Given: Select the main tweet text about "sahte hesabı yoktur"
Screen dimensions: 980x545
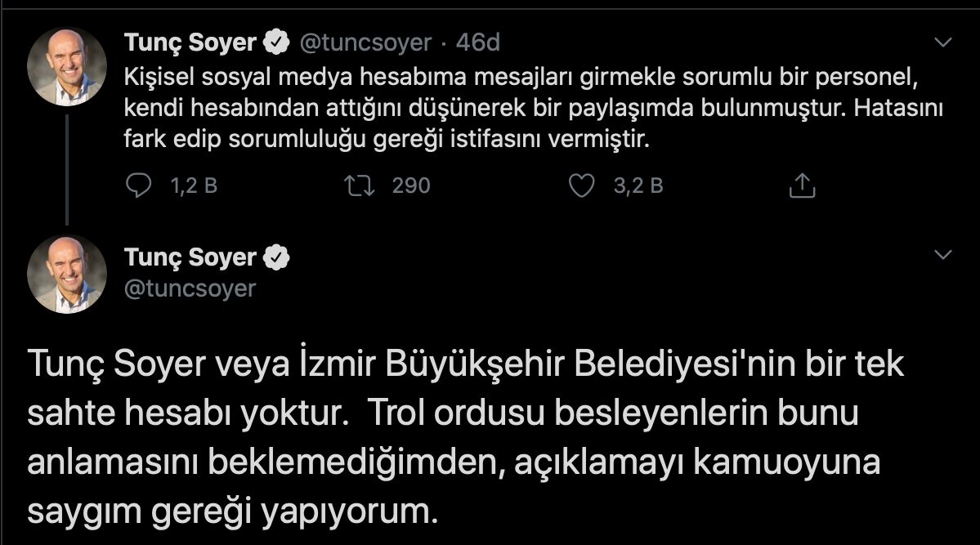Looking at the screenshot, I should coord(466,437).
